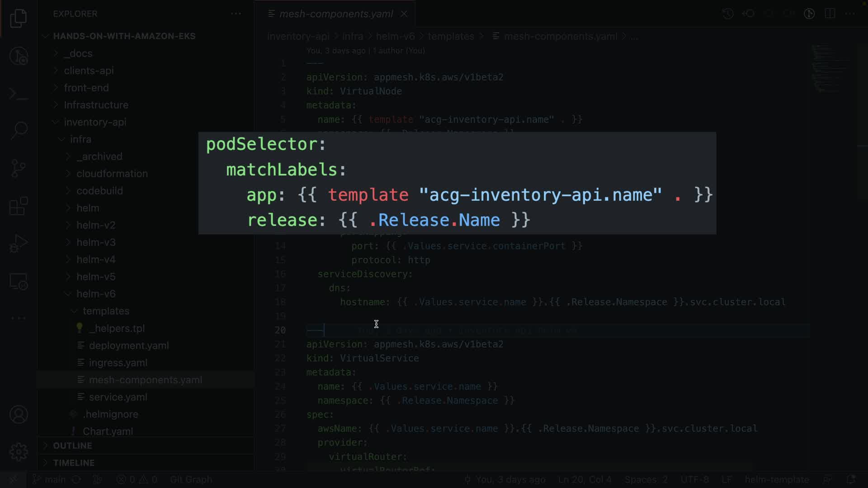This screenshot has width=868, height=488.
Task: Select the mesh-components.yaml editor tab
Action: tap(335, 14)
